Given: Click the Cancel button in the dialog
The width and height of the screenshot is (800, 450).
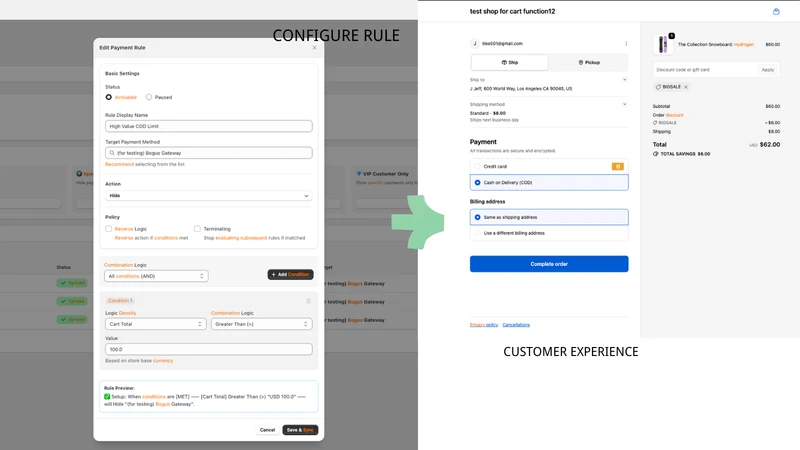Looking at the screenshot, I should (x=267, y=430).
